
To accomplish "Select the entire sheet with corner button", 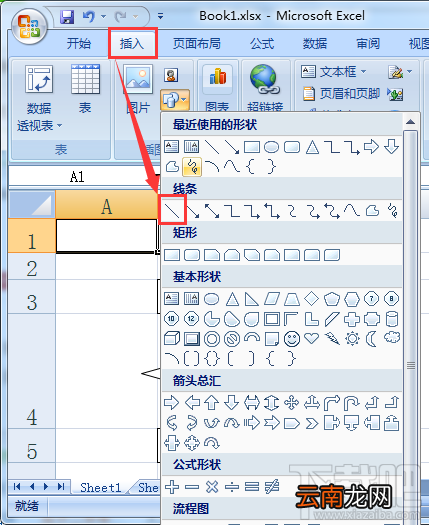I will [x=32, y=204].
